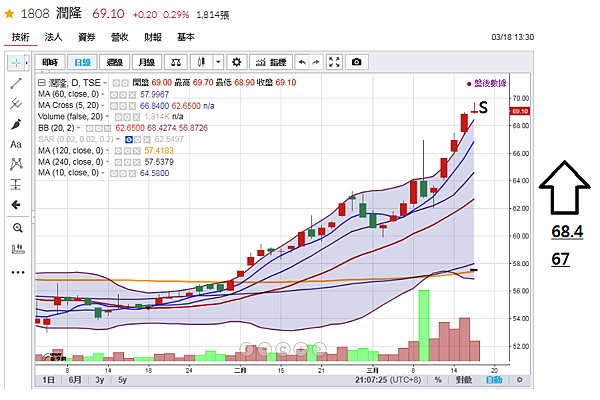Collapse the indicator legend box

click(x=42, y=83)
